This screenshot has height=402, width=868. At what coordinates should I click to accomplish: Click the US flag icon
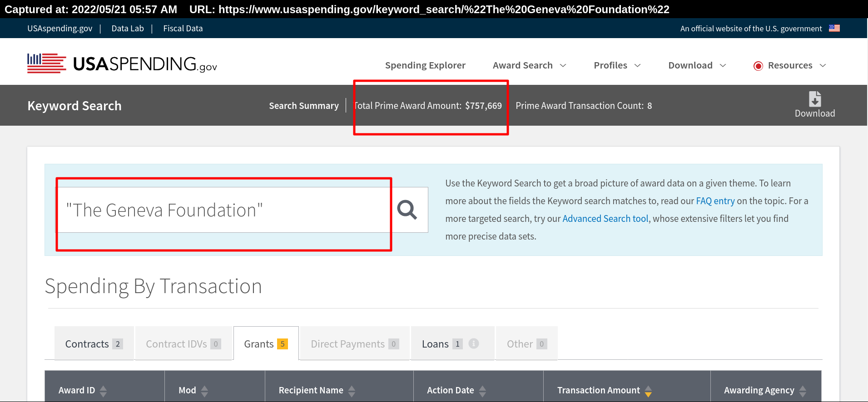click(834, 28)
